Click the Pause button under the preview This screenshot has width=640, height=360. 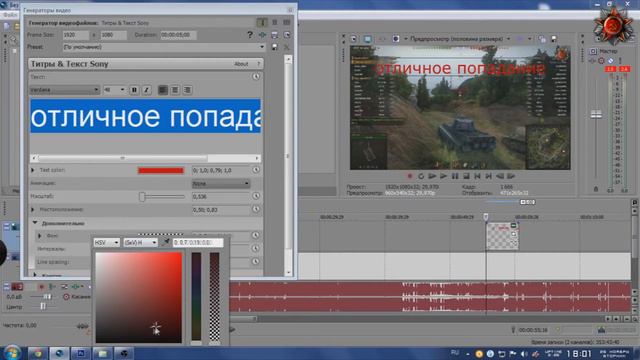click(455, 176)
